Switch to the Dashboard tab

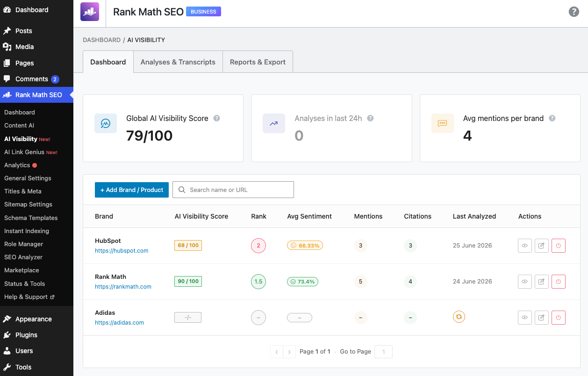[x=108, y=62]
